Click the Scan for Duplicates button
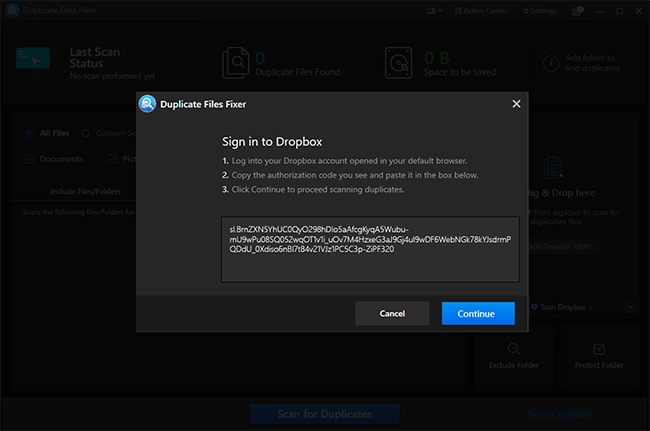The image size is (650, 431). tap(325, 414)
